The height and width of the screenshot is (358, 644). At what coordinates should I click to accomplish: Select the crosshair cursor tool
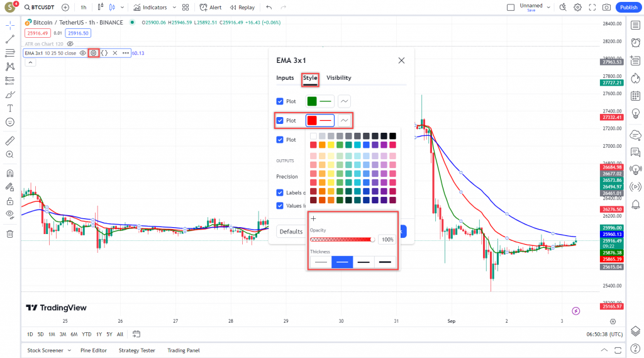[x=10, y=26]
